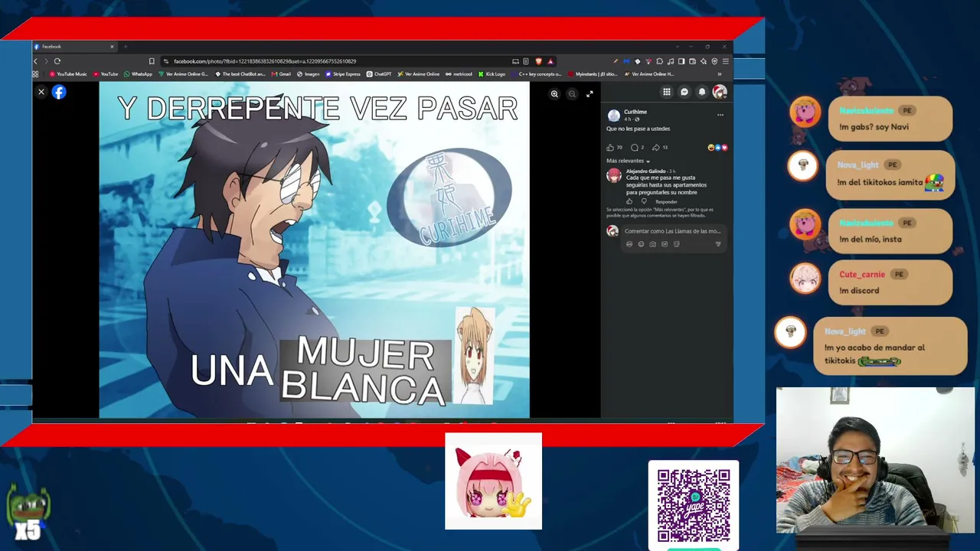
Task: Open the apps grid in bookmarks bar
Action: pyautogui.click(x=35, y=74)
